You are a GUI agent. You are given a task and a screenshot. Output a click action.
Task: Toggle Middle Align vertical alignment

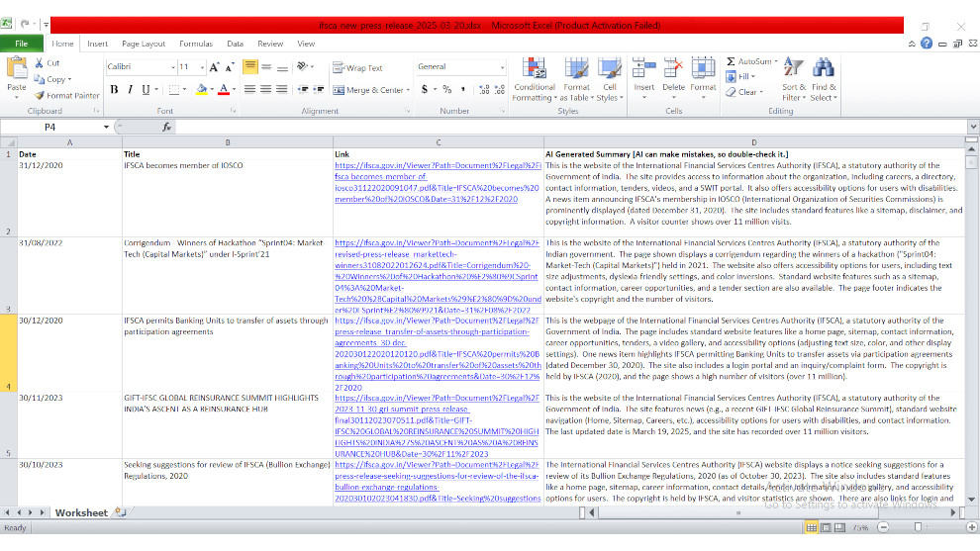(266, 67)
